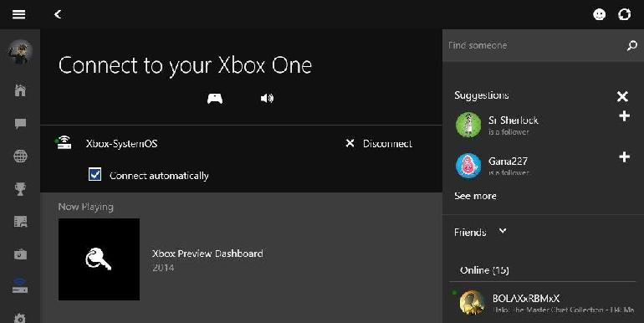Image resolution: width=644 pixels, height=323 pixels.
Task: Click See more suggestions
Action: (475, 196)
